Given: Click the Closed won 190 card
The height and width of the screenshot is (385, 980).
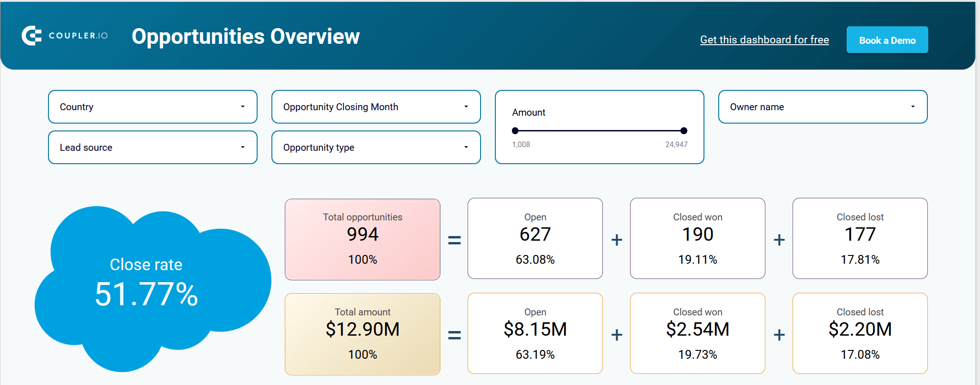Looking at the screenshot, I should [697, 238].
